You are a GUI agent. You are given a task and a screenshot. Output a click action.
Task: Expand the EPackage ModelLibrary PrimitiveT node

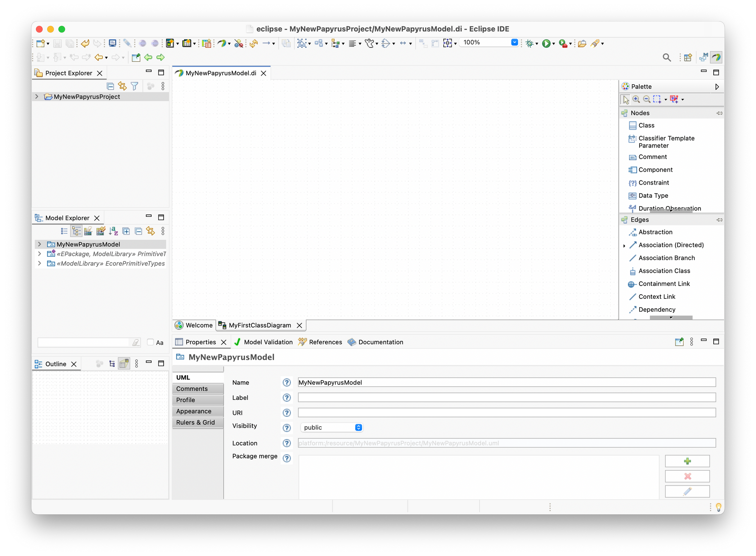click(x=39, y=254)
